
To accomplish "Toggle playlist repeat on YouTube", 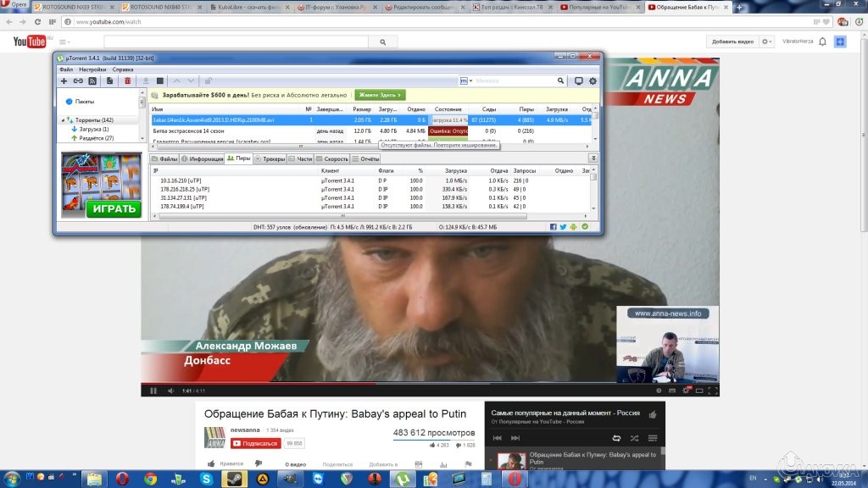I will tap(616, 438).
